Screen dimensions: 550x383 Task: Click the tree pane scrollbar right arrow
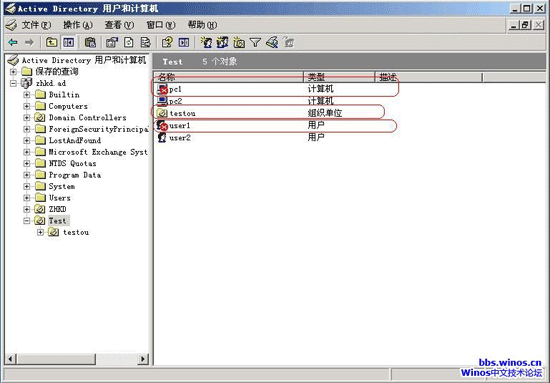pyautogui.click(x=143, y=359)
